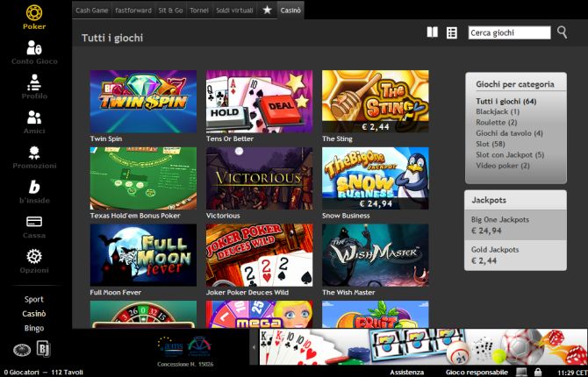Click the Gioco Legale e Responsabile logo
588x377 pixels.
click(x=199, y=346)
